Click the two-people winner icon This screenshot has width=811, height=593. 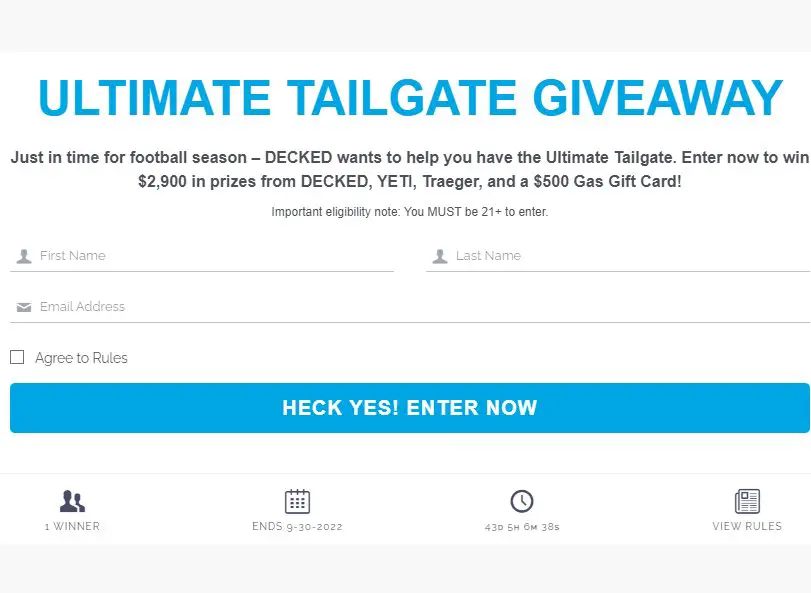[72, 501]
